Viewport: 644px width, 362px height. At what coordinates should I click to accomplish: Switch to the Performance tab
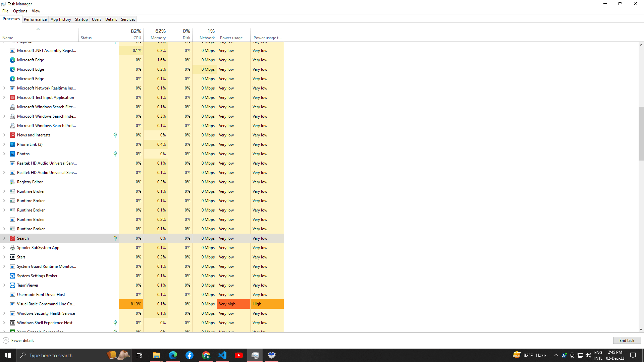(x=35, y=19)
